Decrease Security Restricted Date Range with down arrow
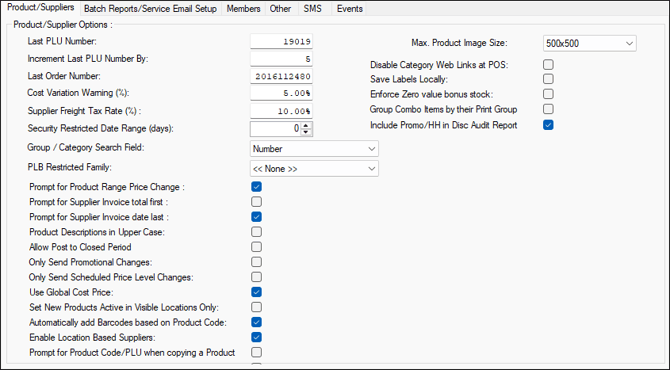Image resolution: width=670 pixels, height=370 pixels. tap(306, 132)
